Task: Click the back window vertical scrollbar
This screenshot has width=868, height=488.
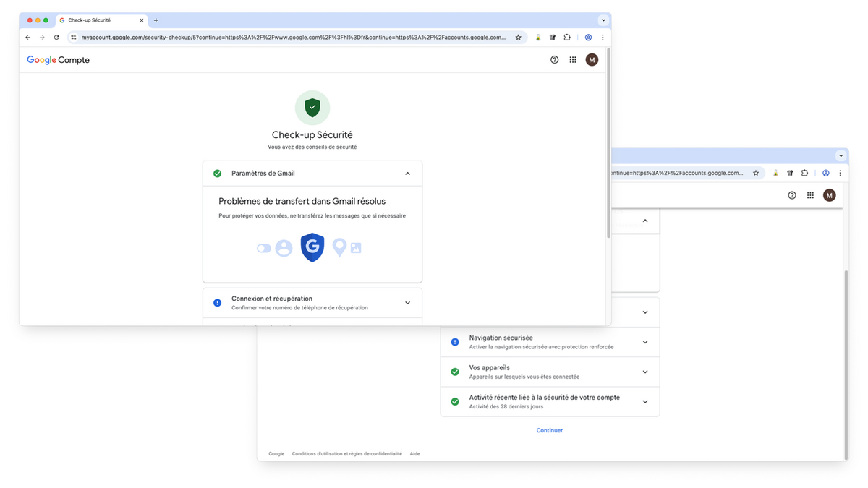Action: tap(846, 364)
